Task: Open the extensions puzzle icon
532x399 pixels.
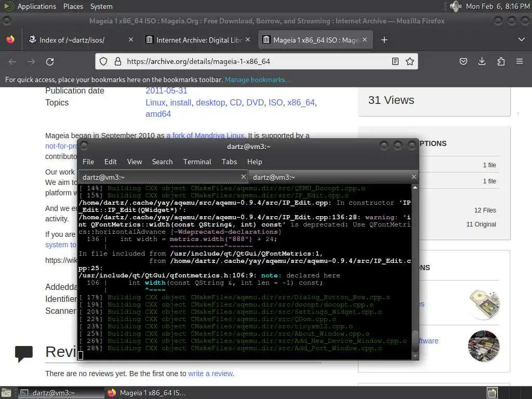Action: tap(501, 61)
